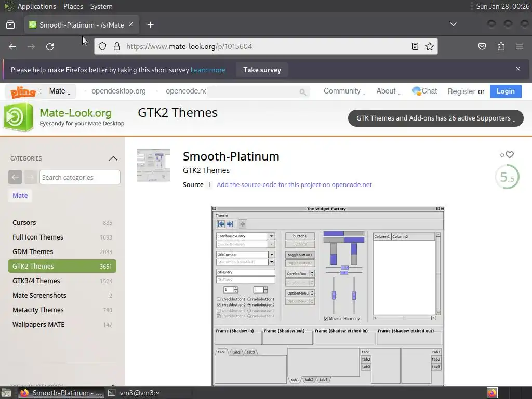Follow the Learn more link
532x399 pixels.
click(208, 70)
